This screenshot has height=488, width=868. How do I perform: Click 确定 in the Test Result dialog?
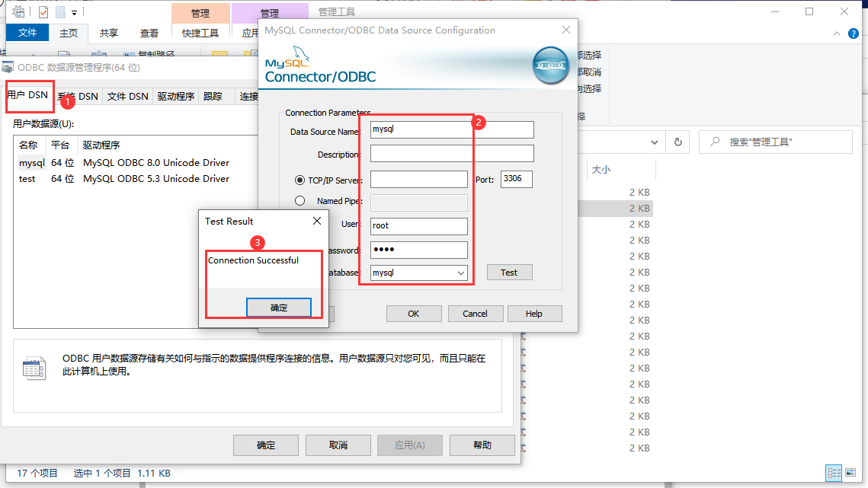pos(279,307)
